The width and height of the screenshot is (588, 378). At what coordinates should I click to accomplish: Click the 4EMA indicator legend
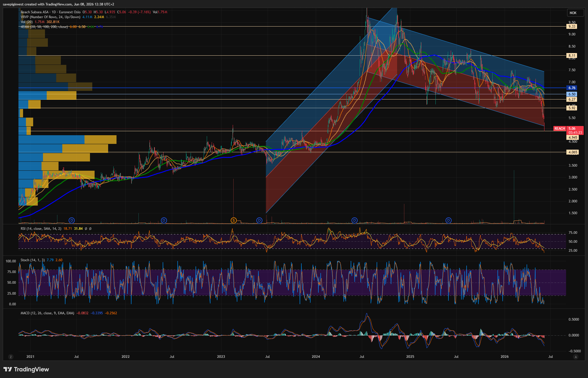[x=44, y=27]
